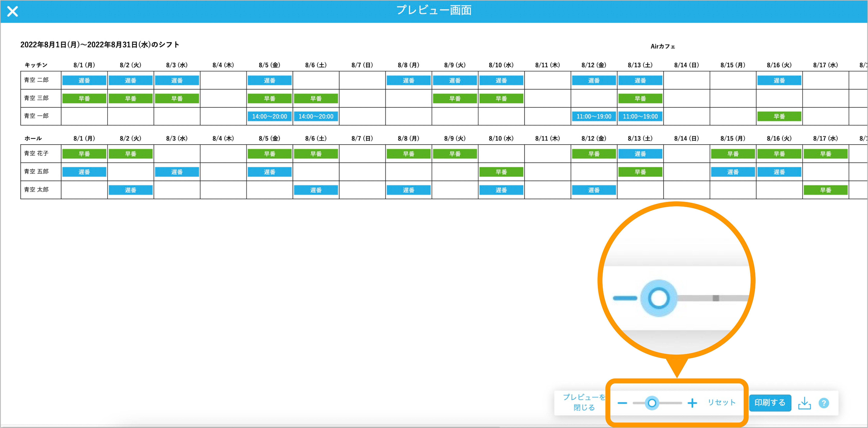Screen dimensions: 868x428
Task: Click 青空 一郎's 11:00〜19:00 shift on 8/12
Action: point(594,116)
